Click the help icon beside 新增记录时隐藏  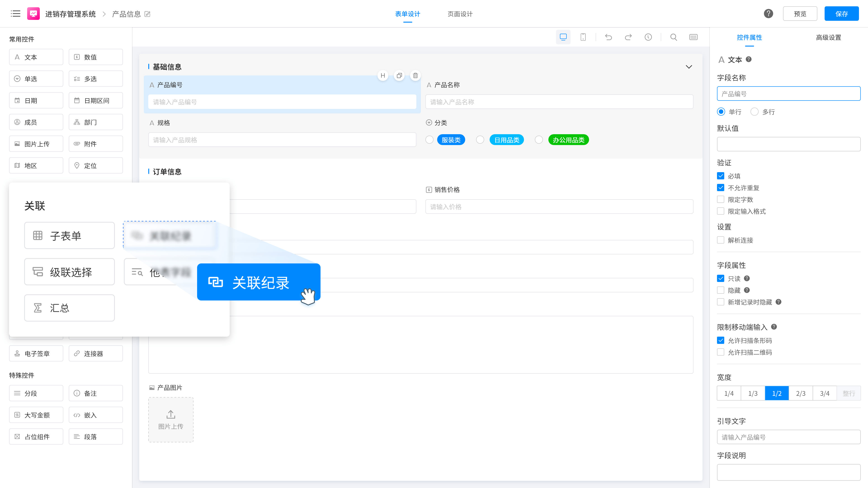pyautogui.click(x=778, y=302)
